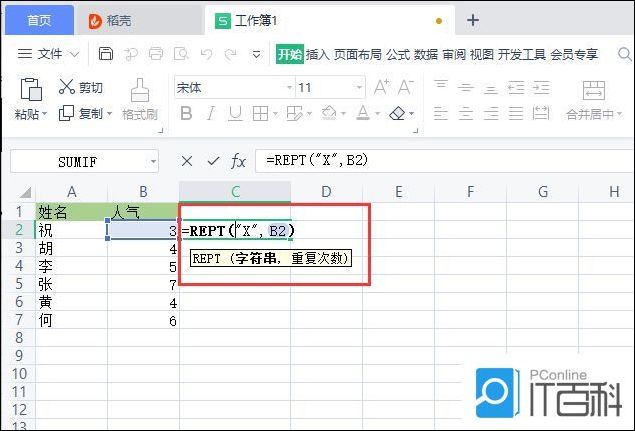Screen dimensions: 635x431
Task: Select cell A3 containing 胡
Action: click(71, 248)
